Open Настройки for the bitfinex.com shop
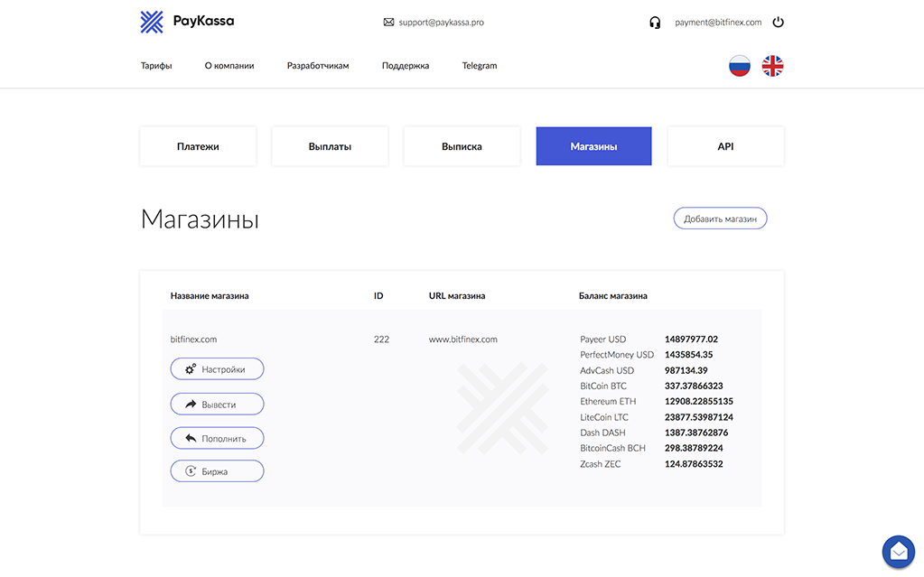The image size is (924, 577). (x=217, y=369)
